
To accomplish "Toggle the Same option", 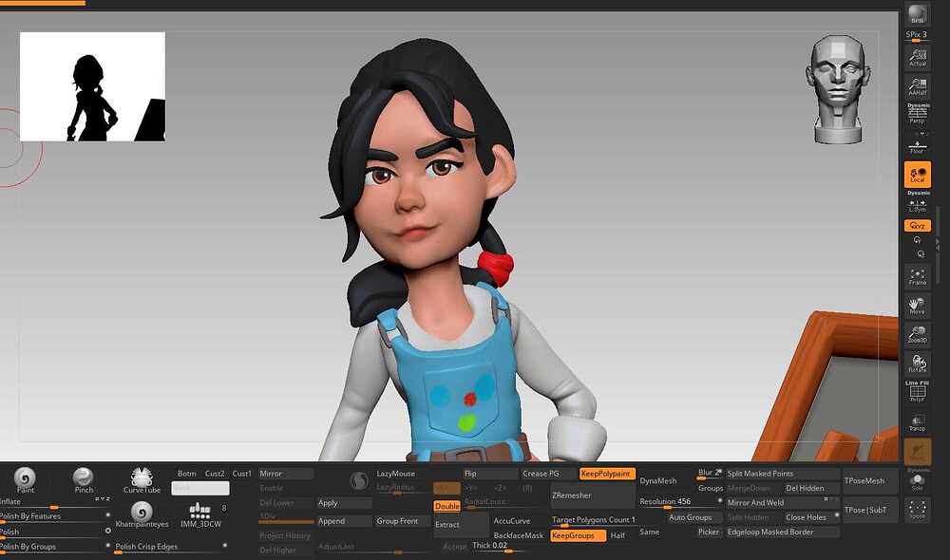I will coord(649,532).
